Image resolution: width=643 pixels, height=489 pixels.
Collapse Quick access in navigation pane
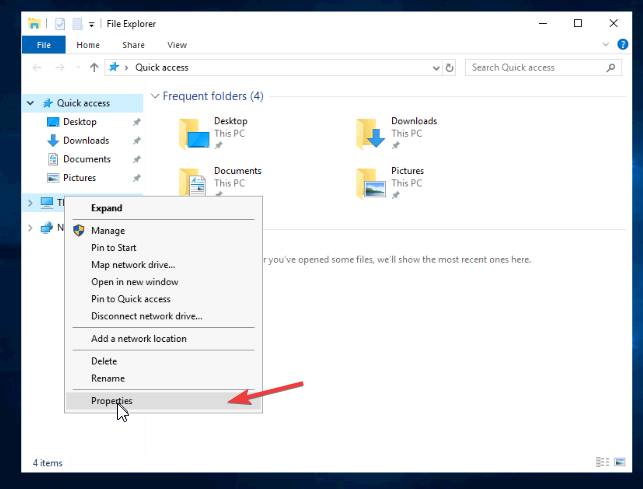coord(30,103)
